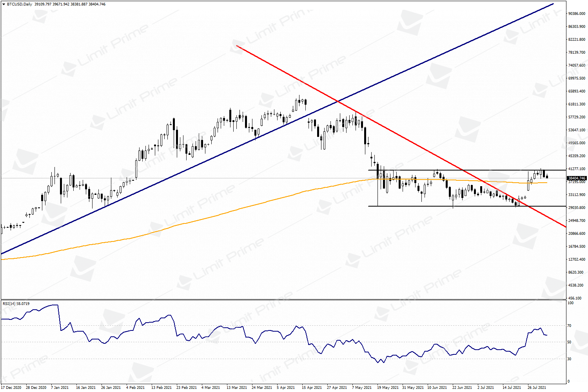Click the 45359.200 price axis label
The image size is (588, 392).
tap(577, 156)
